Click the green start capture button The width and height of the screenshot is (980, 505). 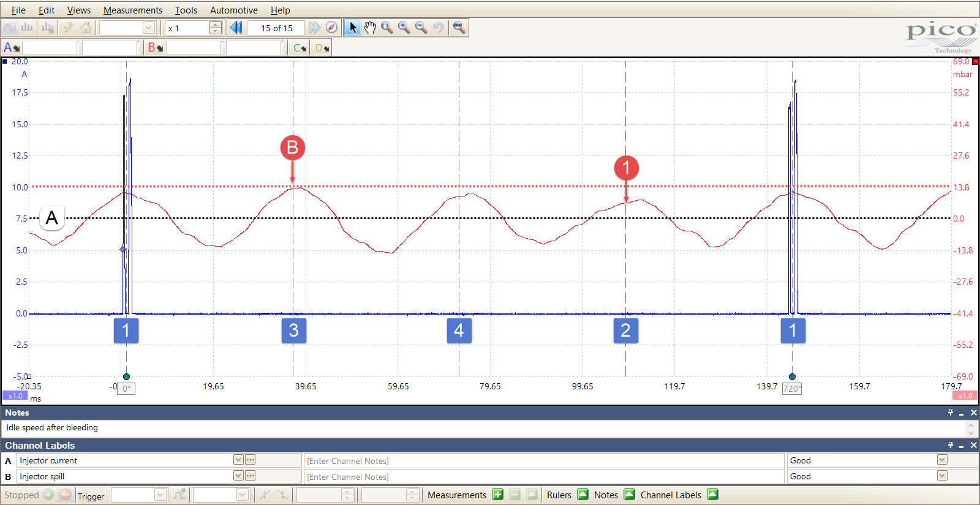48,495
